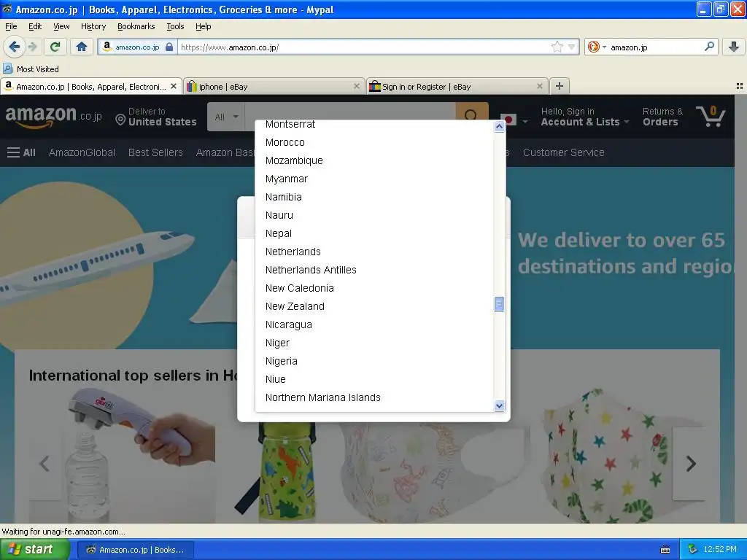Expand the All search category dropdown
The height and width of the screenshot is (560, 747).
tap(226, 117)
